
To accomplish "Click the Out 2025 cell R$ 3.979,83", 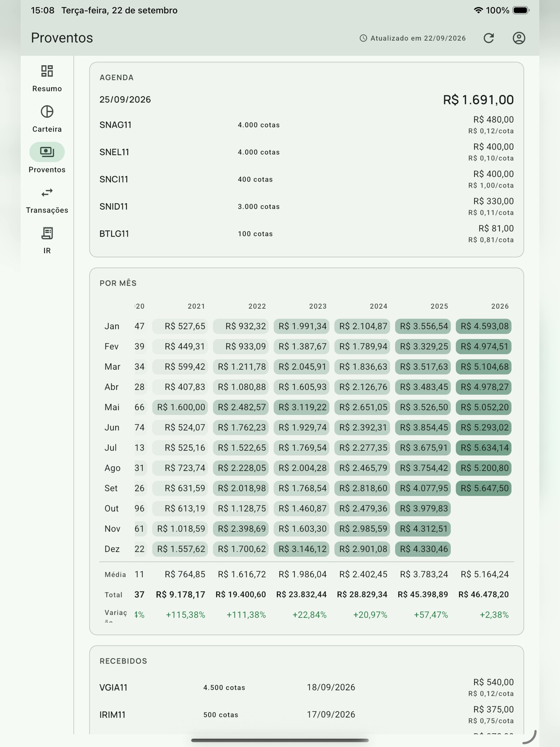I will (423, 509).
